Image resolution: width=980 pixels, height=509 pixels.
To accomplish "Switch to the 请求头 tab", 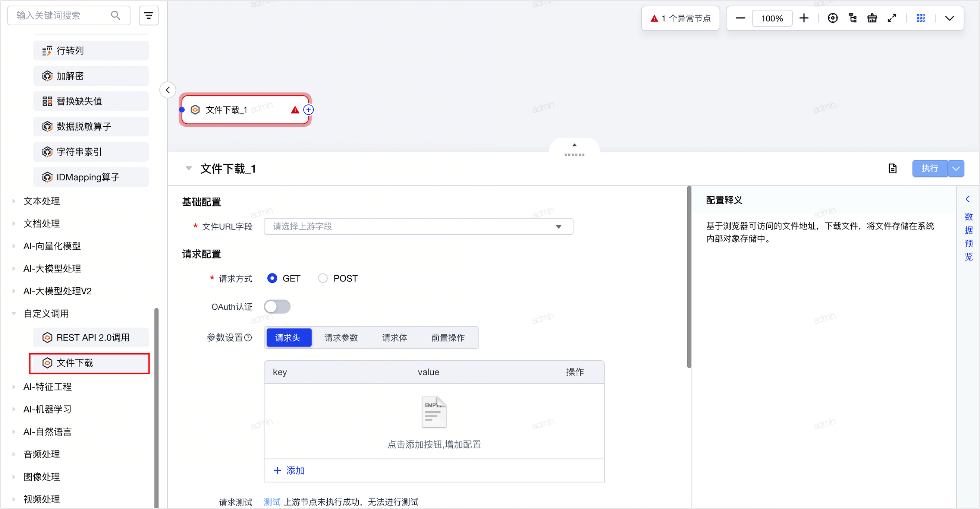I will pyautogui.click(x=289, y=338).
